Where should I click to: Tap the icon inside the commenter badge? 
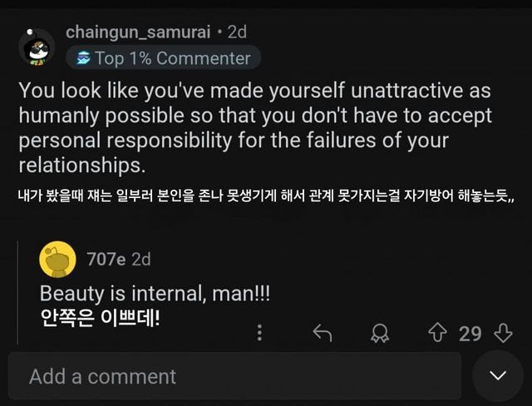82,58
